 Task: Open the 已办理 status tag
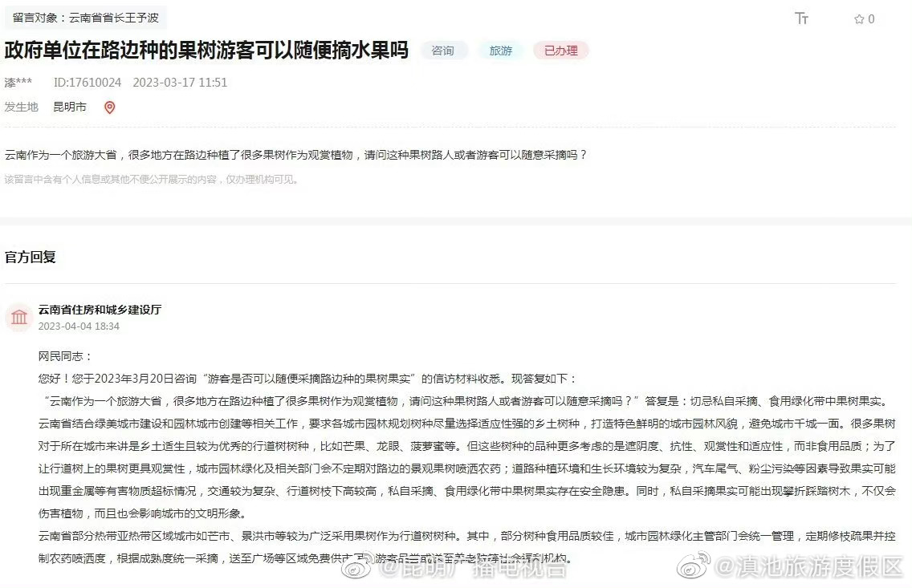pos(560,51)
